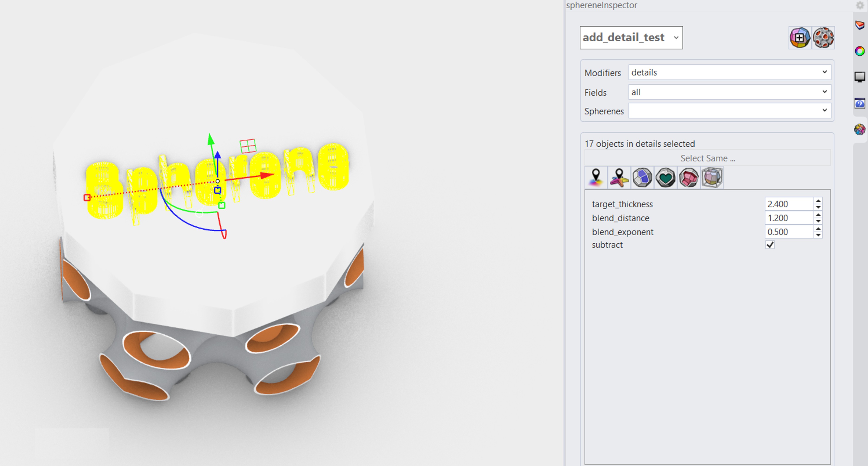Screen dimensions: 868x466
Task: Click the blend_distance value field
Action: (789, 218)
